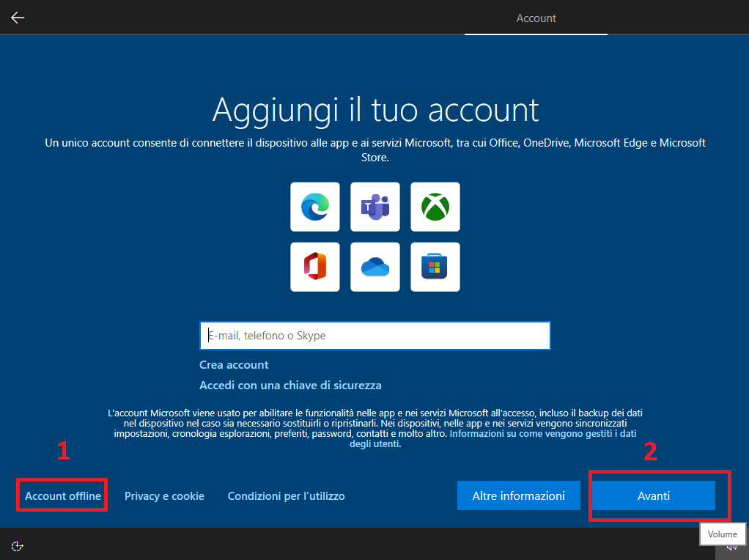Click the Aggiungi il tuo account heading
Image resolution: width=749 pixels, height=560 pixels.
[x=375, y=111]
